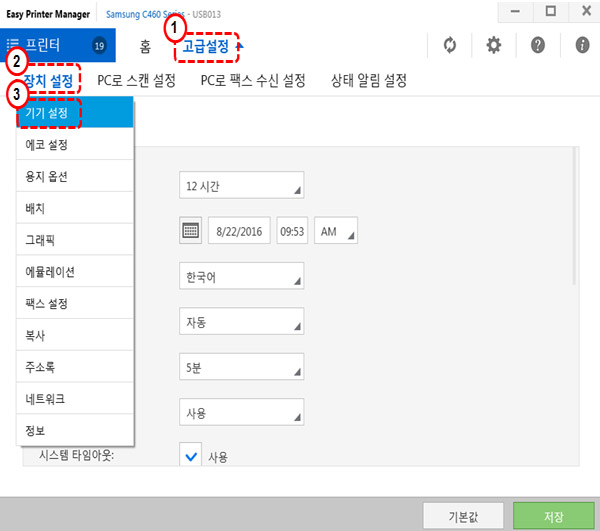The width and height of the screenshot is (600, 531).
Task: Open the 상태 알림 설정 tab
Action: click(368, 81)
